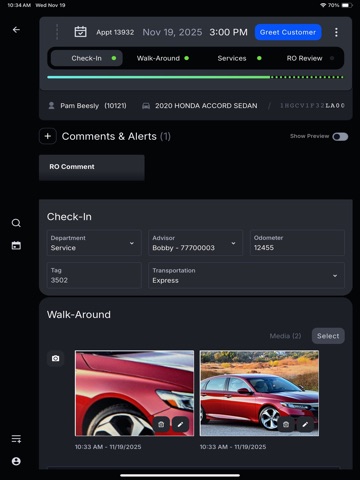360x480 pixels.
Task: Tap the Nov 19, 2025 appointment date
Action: [172, 32]
